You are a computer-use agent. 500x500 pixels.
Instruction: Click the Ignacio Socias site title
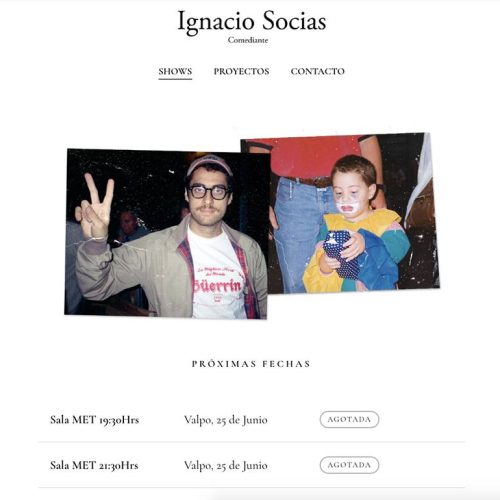[252, 21]
